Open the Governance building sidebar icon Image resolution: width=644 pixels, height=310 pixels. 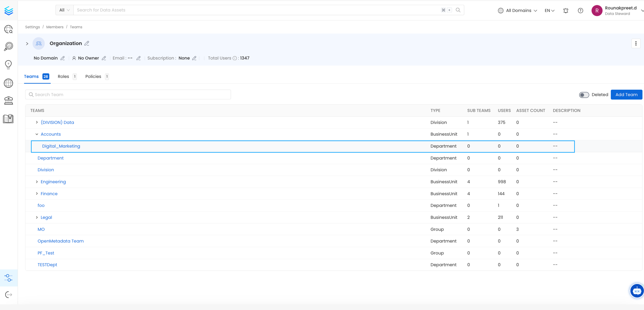[x=8, y=100]
